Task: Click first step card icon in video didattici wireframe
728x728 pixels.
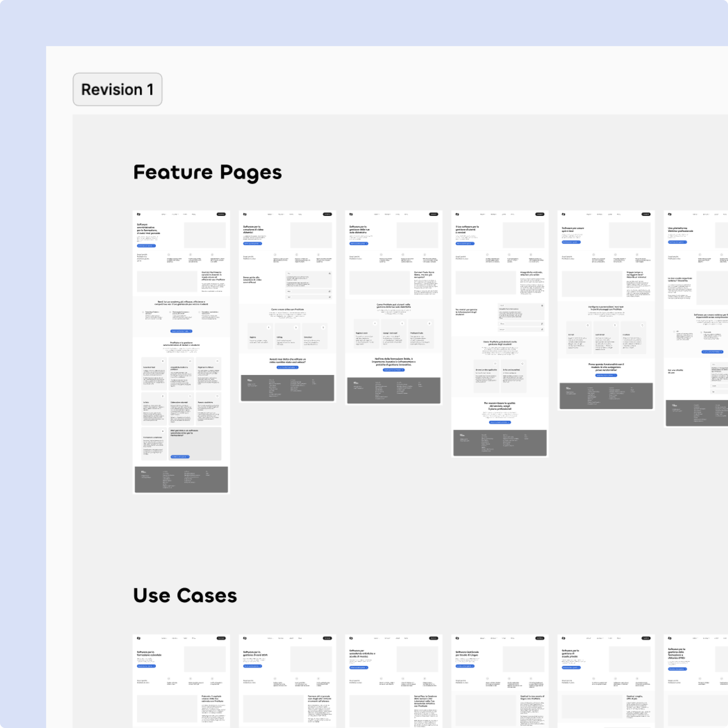Action: point(269,327)
